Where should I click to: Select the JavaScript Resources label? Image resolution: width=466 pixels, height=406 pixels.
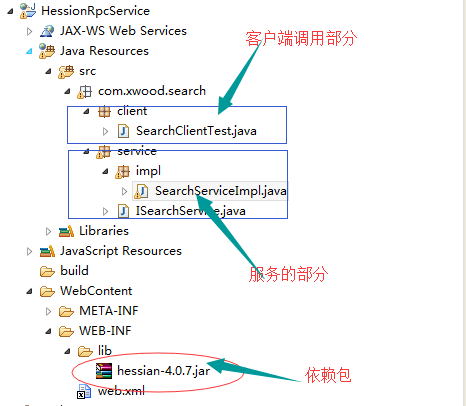(x=121, y=251)
